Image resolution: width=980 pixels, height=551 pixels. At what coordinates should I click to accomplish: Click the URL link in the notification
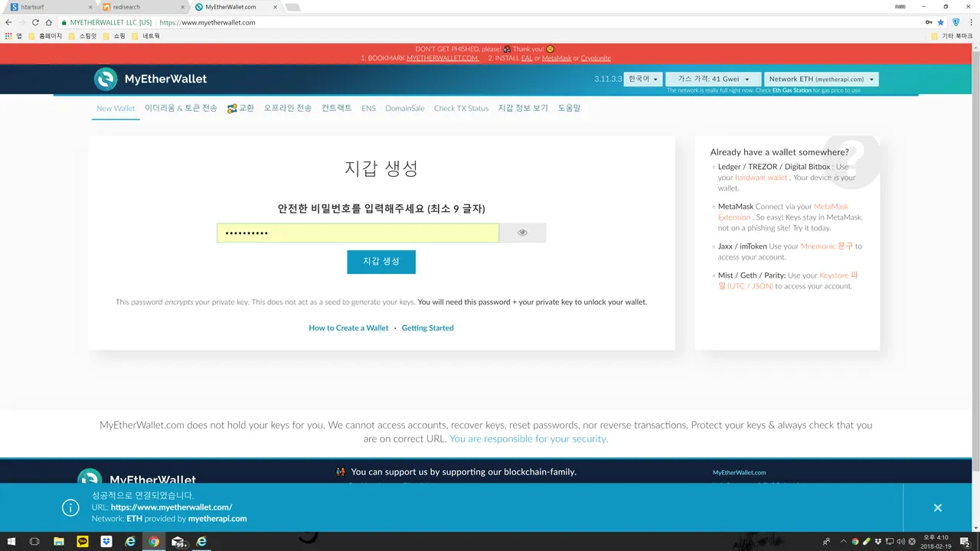pyautogui.click(x=171, y=507)
